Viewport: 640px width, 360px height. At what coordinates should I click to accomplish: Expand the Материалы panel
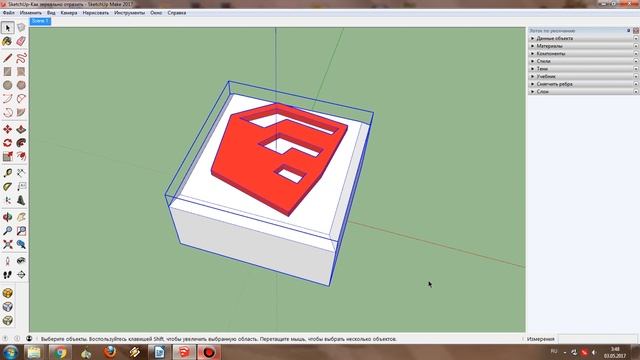(583, 46)
